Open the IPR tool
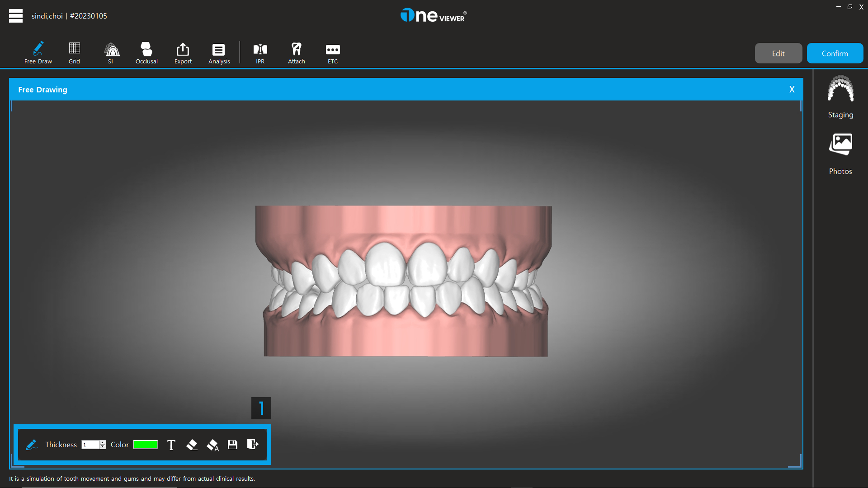Screen dimensions: 868x488 pos(259,52)
